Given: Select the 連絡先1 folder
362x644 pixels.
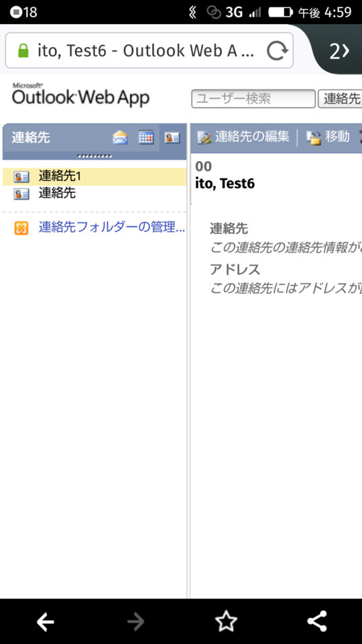Looking at the screenshot, I should tap(95, 176).
